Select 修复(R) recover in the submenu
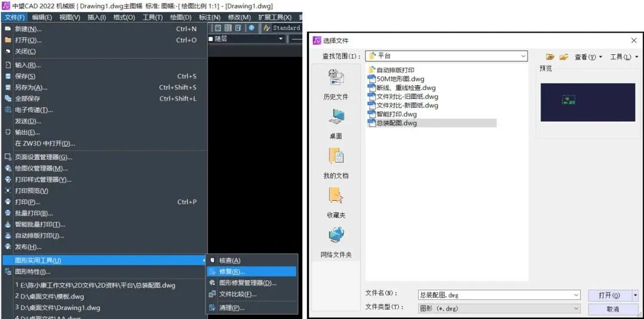Image resolution: width=644 pixels, height=319 pixels. point(252,271)
